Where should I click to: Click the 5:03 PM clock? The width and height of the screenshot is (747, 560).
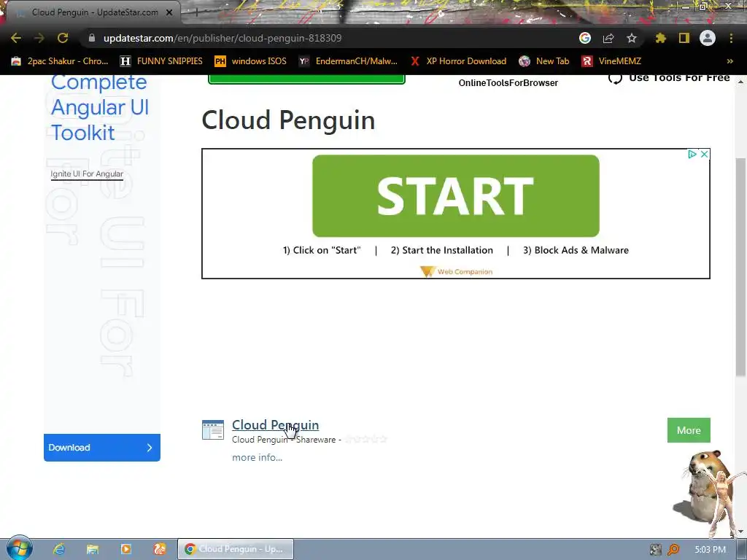pyautogui.click(x=710, y=550)
